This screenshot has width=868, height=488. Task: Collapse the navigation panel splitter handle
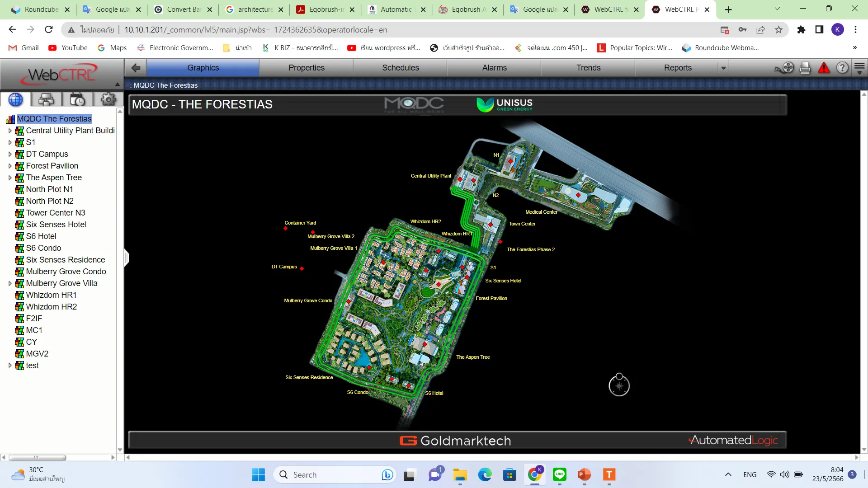127,258
